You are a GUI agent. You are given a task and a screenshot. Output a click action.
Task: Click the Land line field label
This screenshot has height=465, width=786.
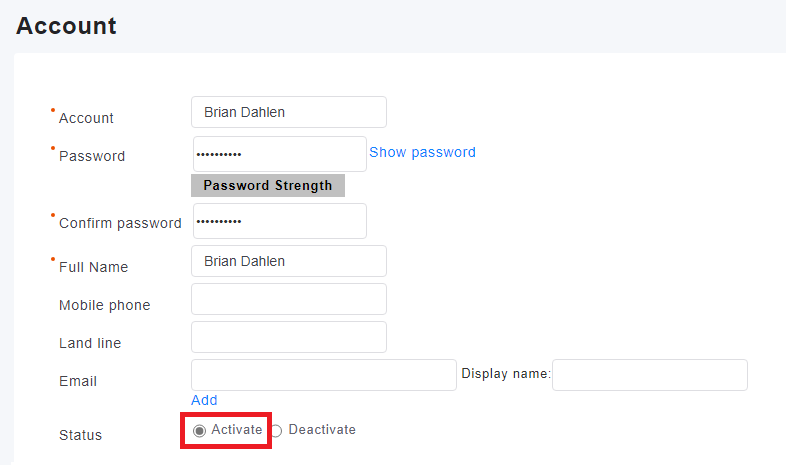[x=90, y=343]
